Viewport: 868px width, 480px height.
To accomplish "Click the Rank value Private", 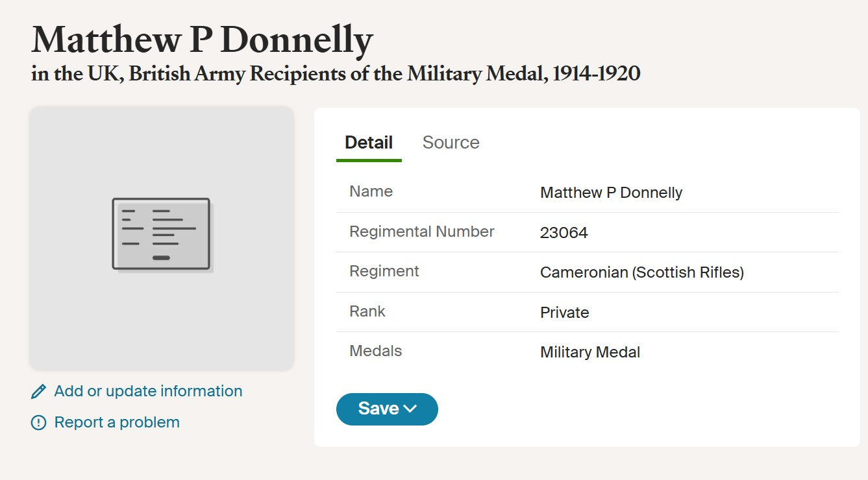I will 564,312.
